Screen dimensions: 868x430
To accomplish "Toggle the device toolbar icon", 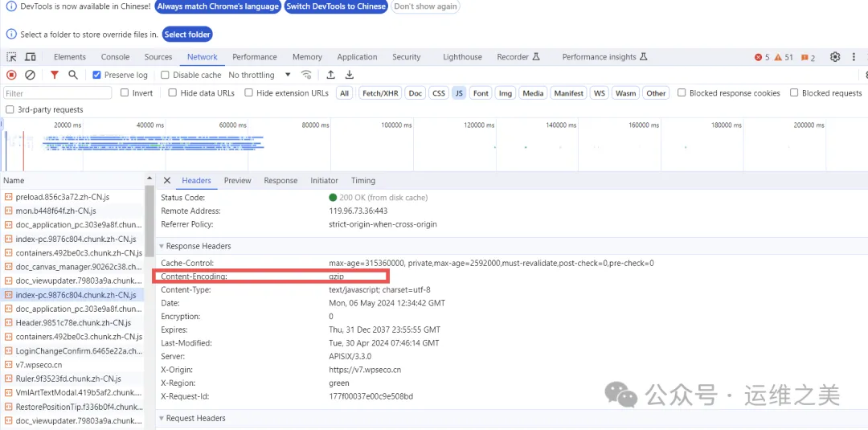I will click(x=31, y=57).
